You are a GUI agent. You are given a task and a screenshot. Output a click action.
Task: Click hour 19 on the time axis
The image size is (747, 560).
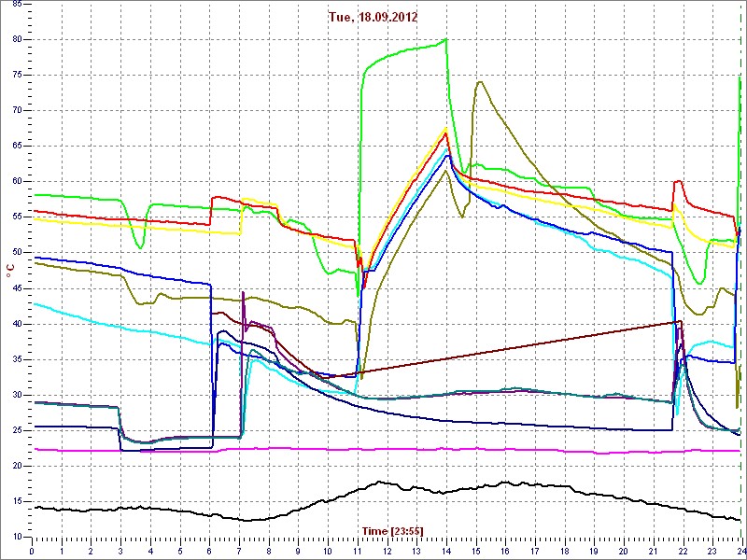tap(594, 551)
